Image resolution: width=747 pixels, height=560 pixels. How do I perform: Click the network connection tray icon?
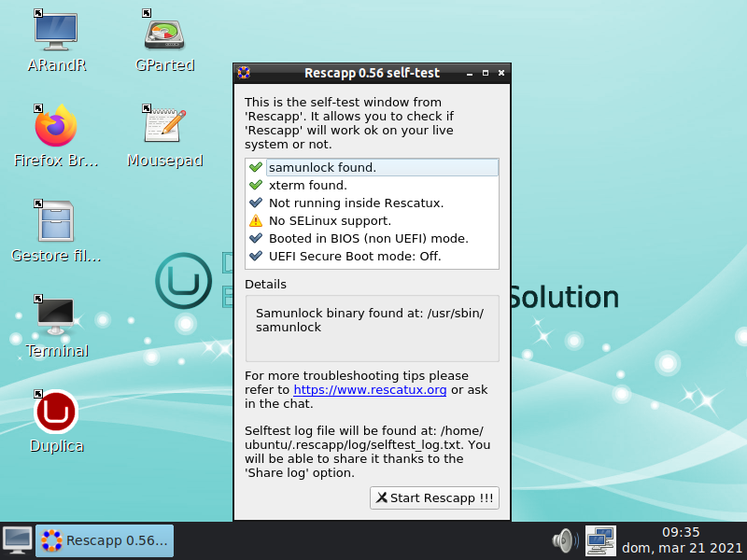click(599, 539)
